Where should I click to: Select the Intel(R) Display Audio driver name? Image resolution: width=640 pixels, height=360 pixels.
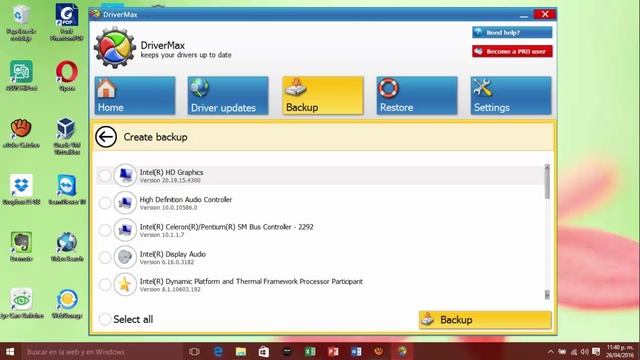tap(173, 254)
